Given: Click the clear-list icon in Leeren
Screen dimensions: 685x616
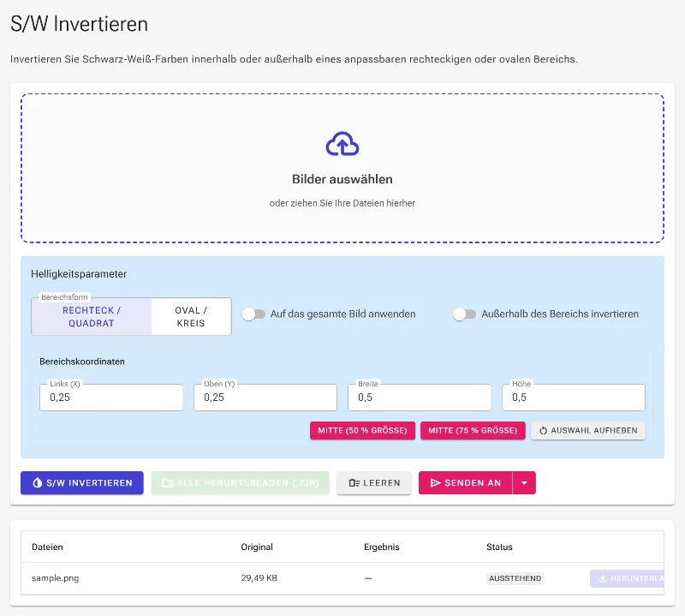Looking at the screenshot, I should 354,482.
